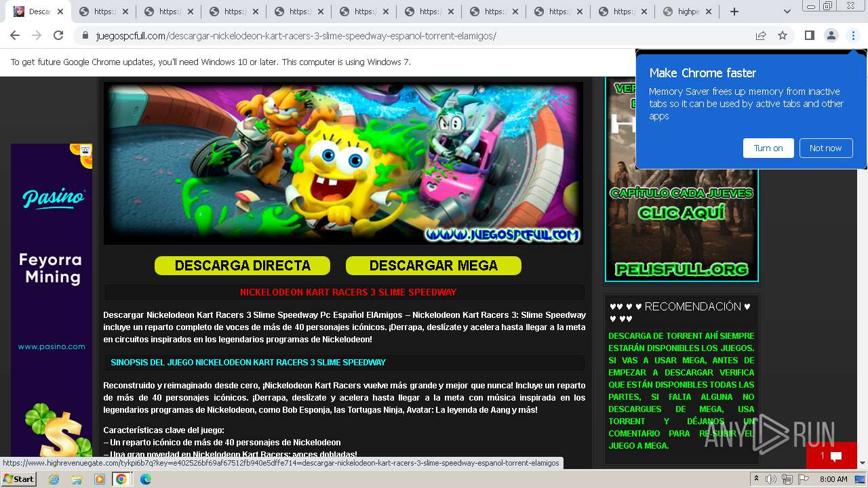Switch to the active Descar... tab

[38, 12]
